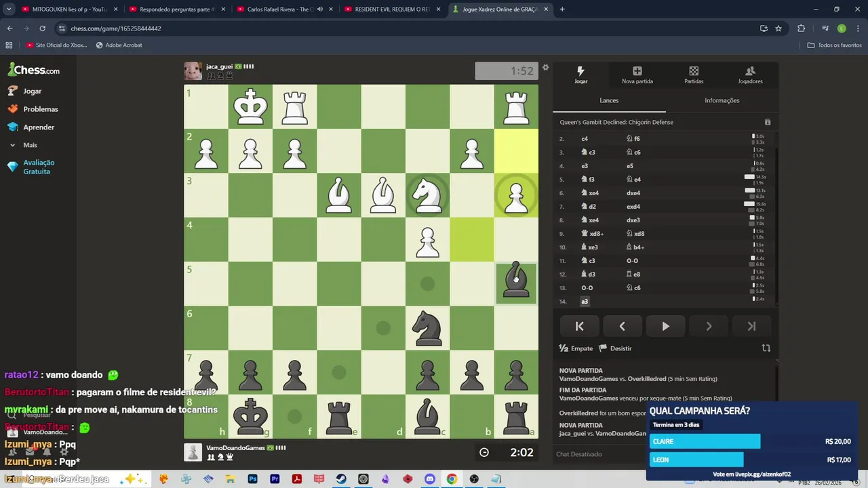Image resolution: width=868 pixels, height=488 pixels.
Task: Open Problemas in left sidebar
Action: coord(33,109)
